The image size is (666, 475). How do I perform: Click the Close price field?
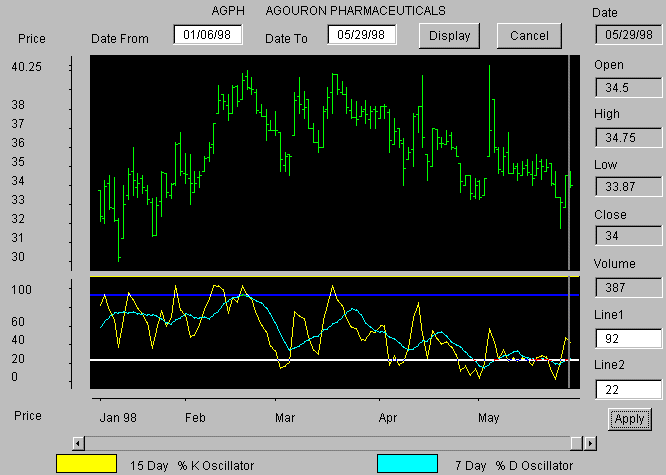coord(628,236)
